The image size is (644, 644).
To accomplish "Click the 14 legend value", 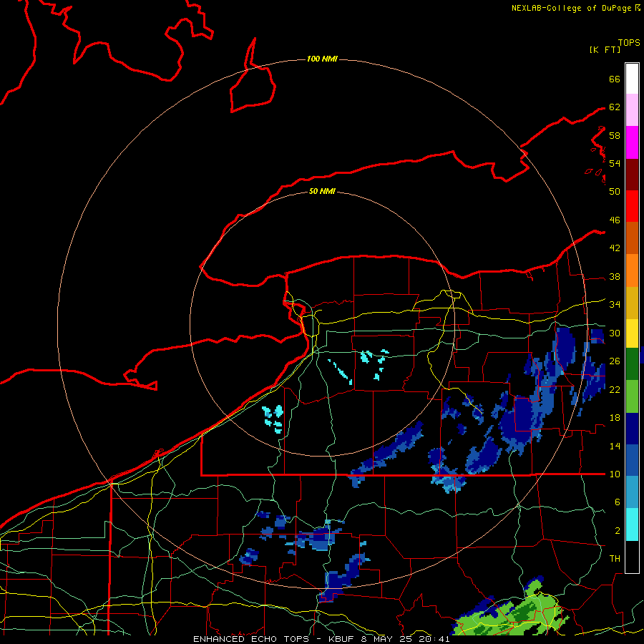I will tap(615, 446).
